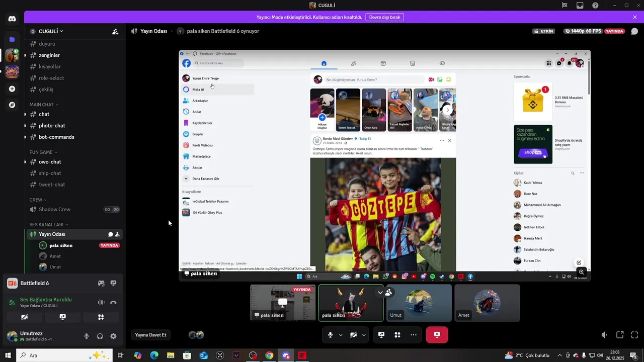Toggle camera in voice connection panel
The height and width of the screenshot is (362, 644).
(24, 317)
